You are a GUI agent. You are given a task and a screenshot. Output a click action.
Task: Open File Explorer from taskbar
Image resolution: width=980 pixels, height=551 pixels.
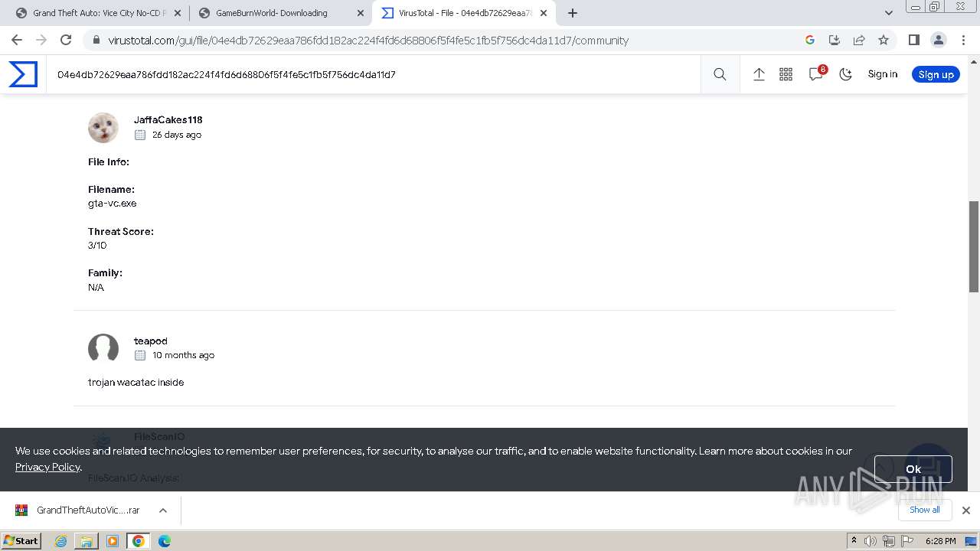87,541
